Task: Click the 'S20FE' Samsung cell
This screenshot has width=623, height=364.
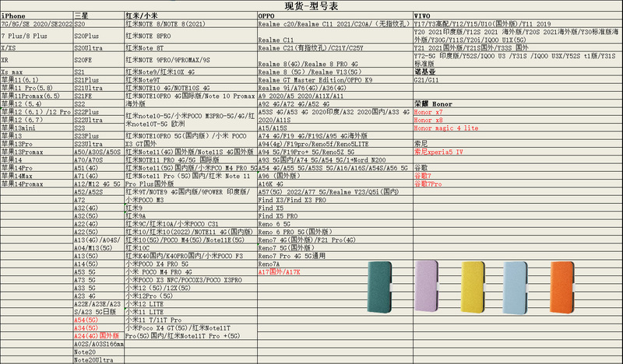Action: click(x=99, y=60)
